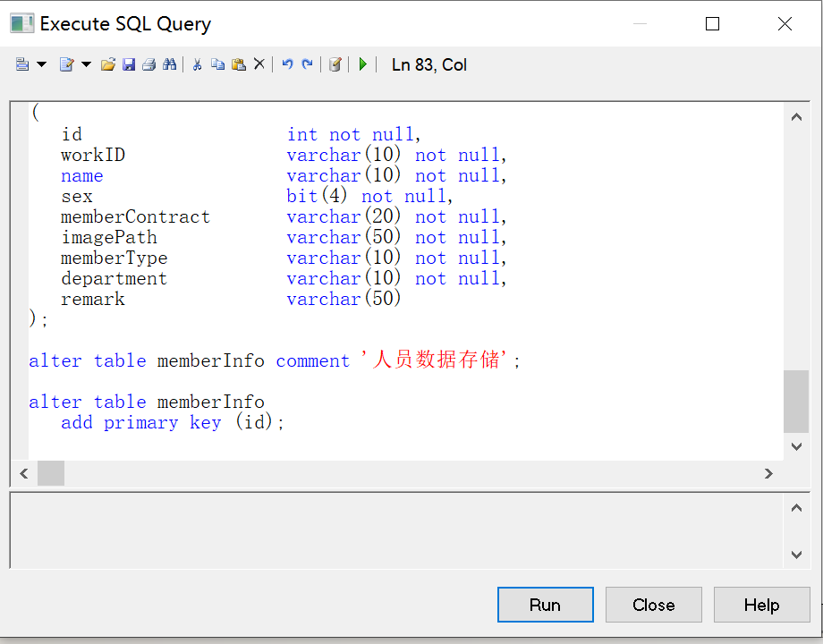Click the Run button
Image resolution: width=823 pixels, height=644 pixels.
546,605
